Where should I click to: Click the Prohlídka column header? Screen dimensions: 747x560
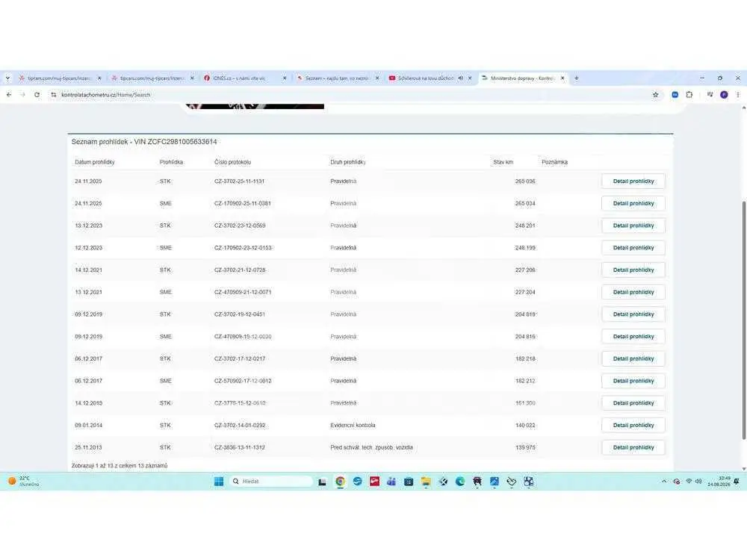[x=172, y=162]
